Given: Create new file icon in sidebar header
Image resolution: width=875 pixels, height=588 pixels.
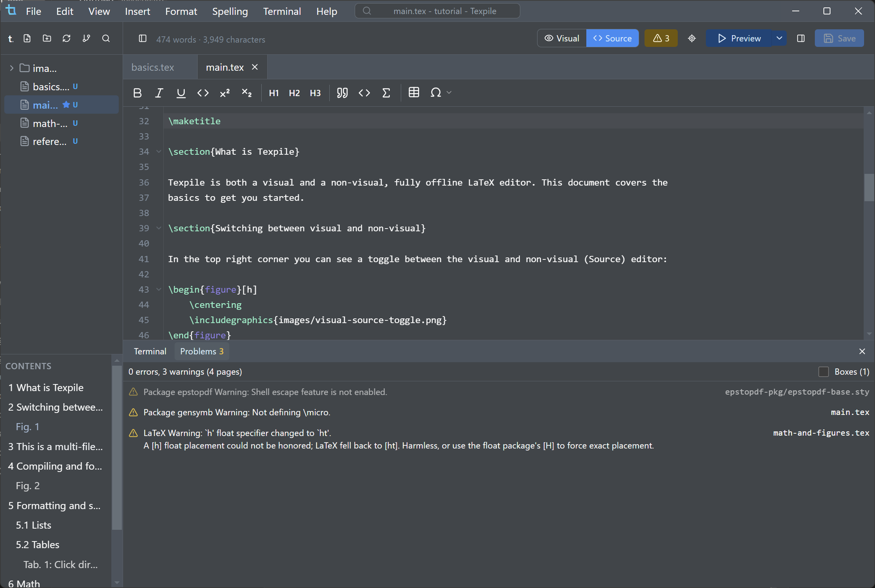Looking at the screenshot, I should 27,38.
